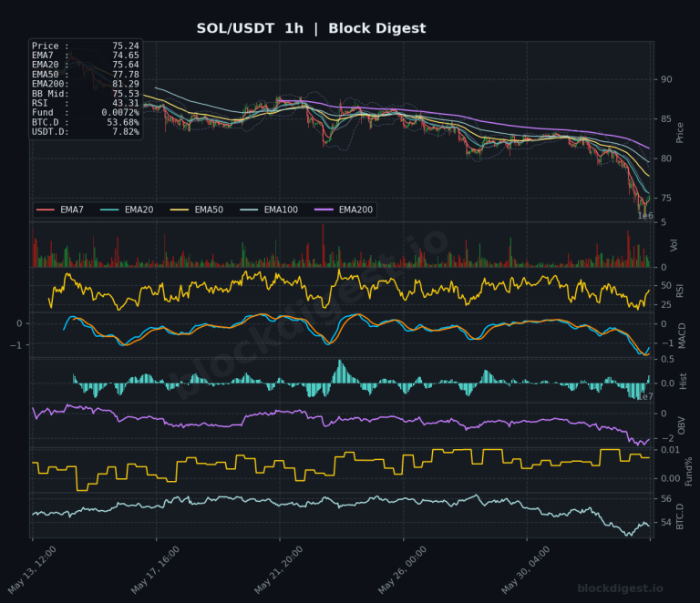This screenshot has height=603, width=700.
Task: Click the Price value 75.24 in info box
Action: tap(126, 46)
